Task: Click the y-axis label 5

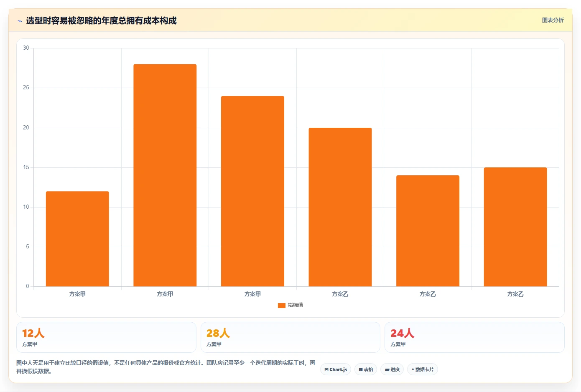Action: click(x=28, y=247)
